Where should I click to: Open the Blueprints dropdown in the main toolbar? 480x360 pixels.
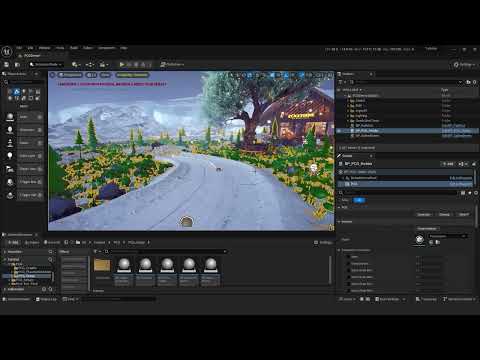tap(90, 64)
